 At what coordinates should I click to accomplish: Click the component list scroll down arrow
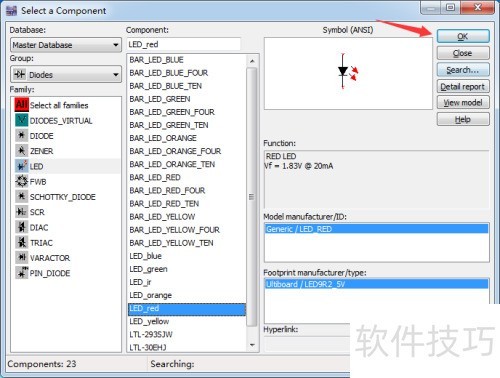252,345
